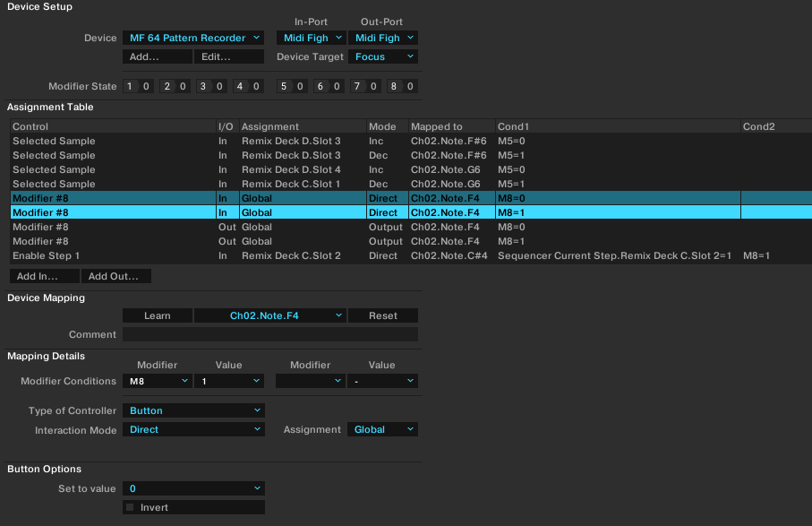Click the Add... device button
The width and height of the screenshot is (812, 526).
click(x=158, y=56)
